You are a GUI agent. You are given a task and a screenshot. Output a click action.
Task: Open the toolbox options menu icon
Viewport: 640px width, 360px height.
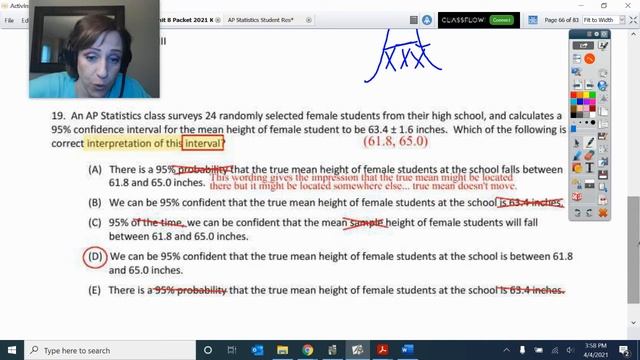[x=589, y=33]
